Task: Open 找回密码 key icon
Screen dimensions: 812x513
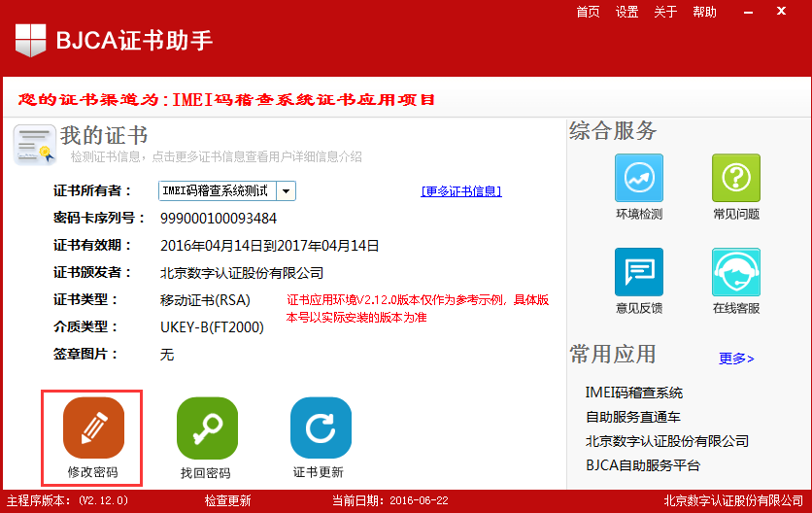Action: pos(207,427)
